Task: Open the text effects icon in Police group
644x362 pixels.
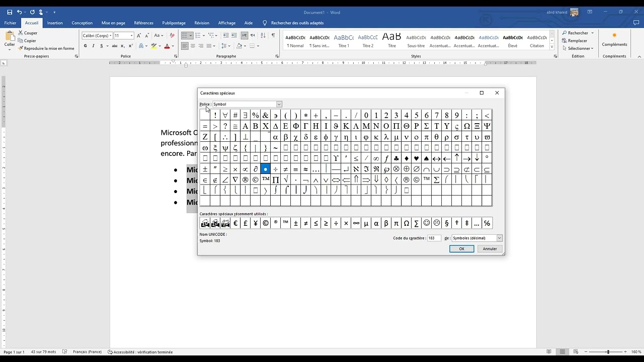Action: (x=141, y=46)
